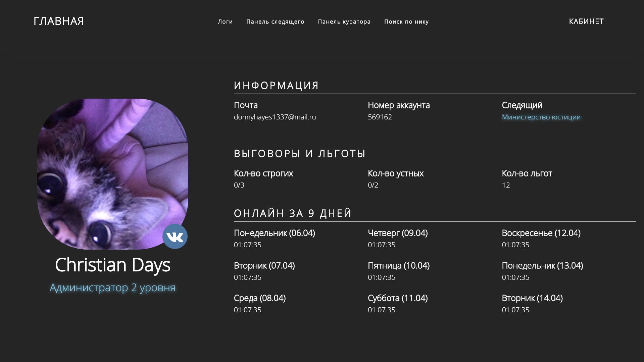The width and height of the screenshot is (644, 362).
Task: Click Среда (08.04) online entry
Action: pos(260,298)
